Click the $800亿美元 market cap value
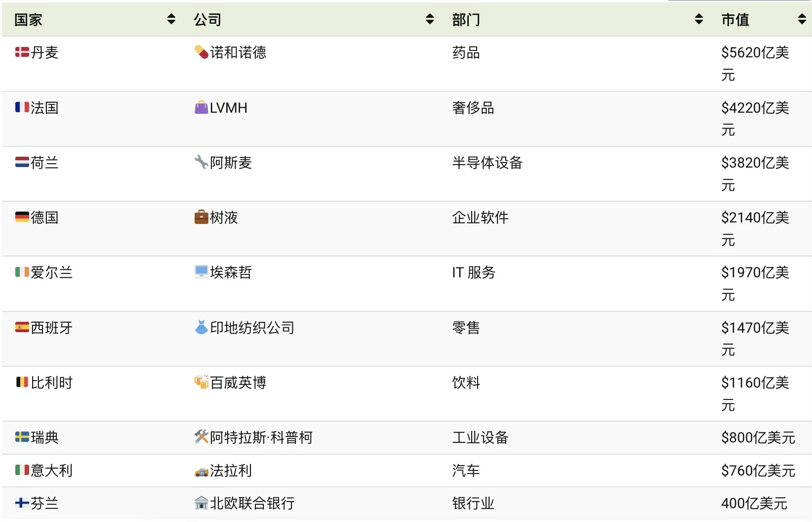This screenshot has width=812, height=522. (758, 437)
